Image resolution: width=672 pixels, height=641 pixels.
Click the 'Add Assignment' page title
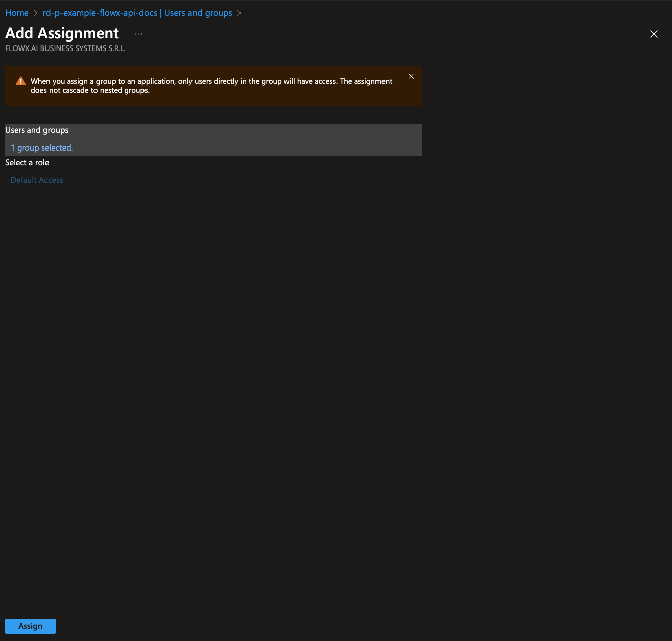(x=62, y=33)
